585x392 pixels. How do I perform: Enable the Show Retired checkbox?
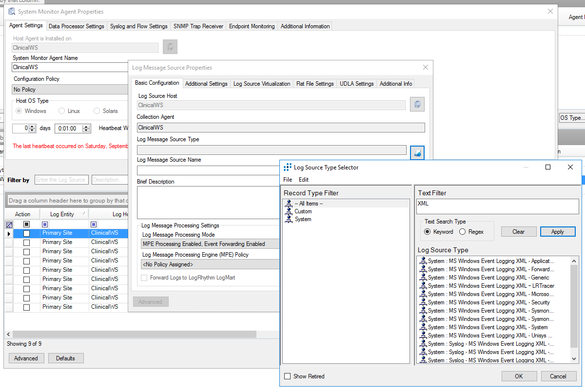[288, 376]
